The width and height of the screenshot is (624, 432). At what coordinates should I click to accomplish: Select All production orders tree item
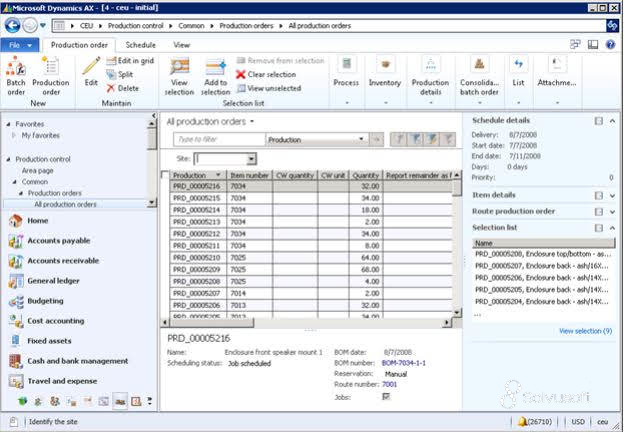[x=65, y=204]
